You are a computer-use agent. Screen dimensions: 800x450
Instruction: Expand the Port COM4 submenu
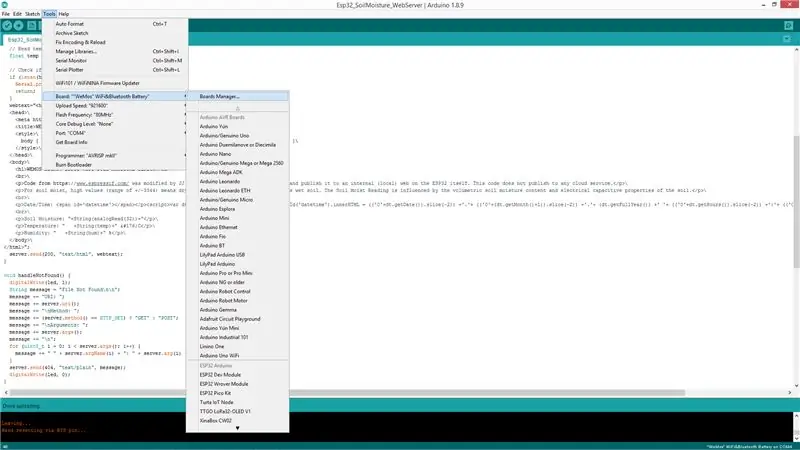[115, 133]
